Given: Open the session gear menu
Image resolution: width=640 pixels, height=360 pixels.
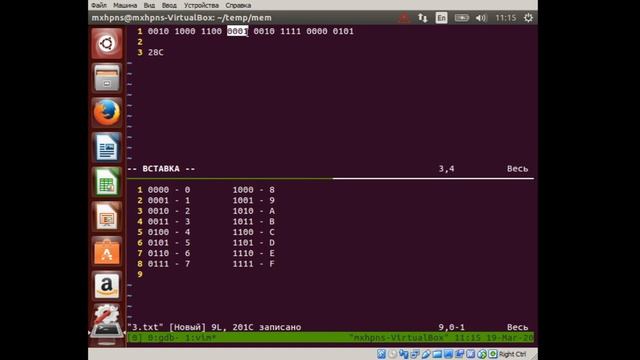Looking at the screenshot, I should [x=528, y=18].
